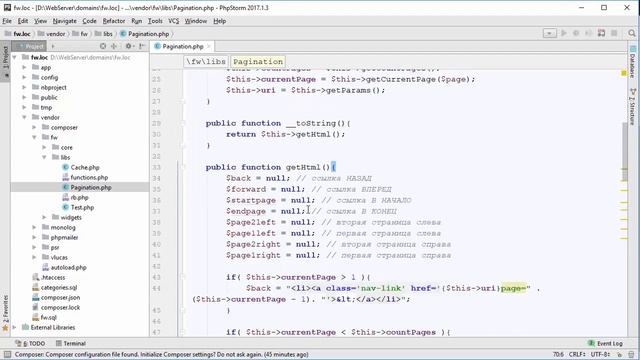Click the Stop square icon in toolbar
The image size is (640, 360).
tap(614, 33)
